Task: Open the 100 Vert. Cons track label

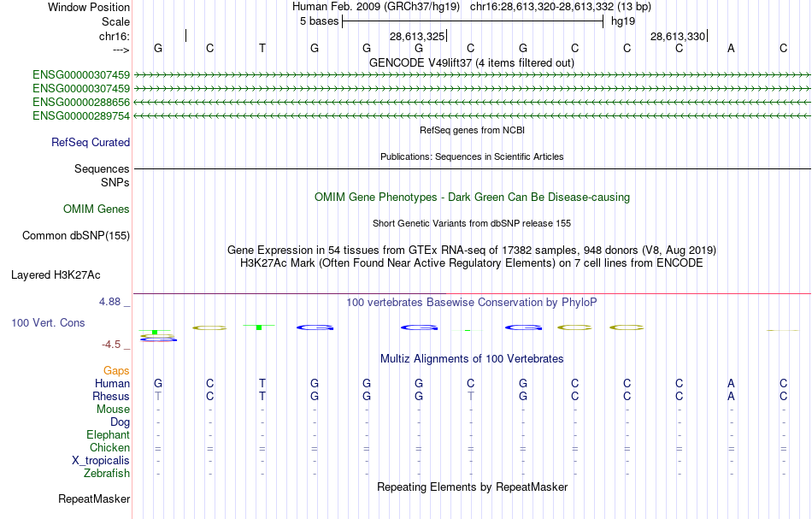Action: tap(48, 322)
